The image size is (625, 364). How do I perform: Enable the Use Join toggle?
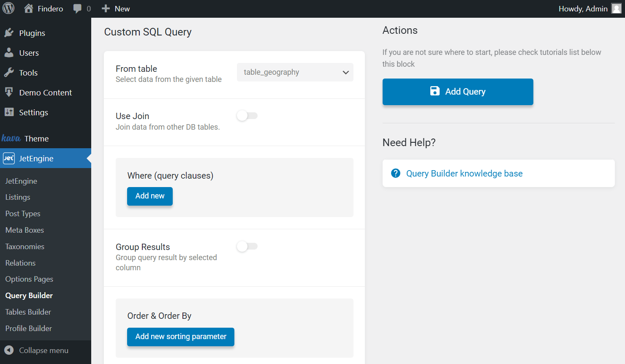[x=247, y=116]
